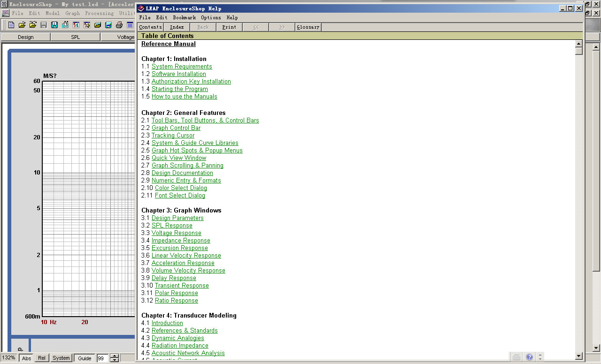Click the curve number field showing 99

click(103, 358)
